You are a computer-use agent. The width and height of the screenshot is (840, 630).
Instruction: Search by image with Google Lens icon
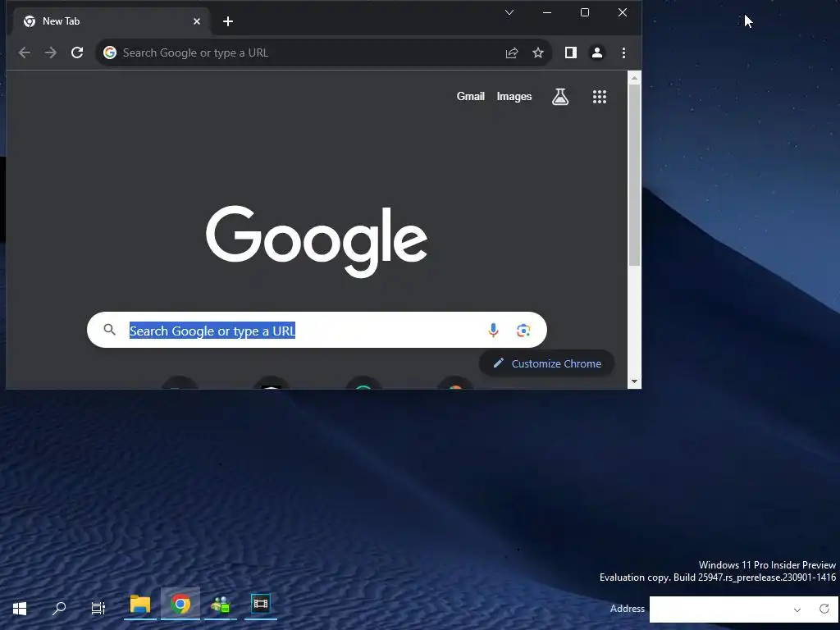[x=523, y=330]
